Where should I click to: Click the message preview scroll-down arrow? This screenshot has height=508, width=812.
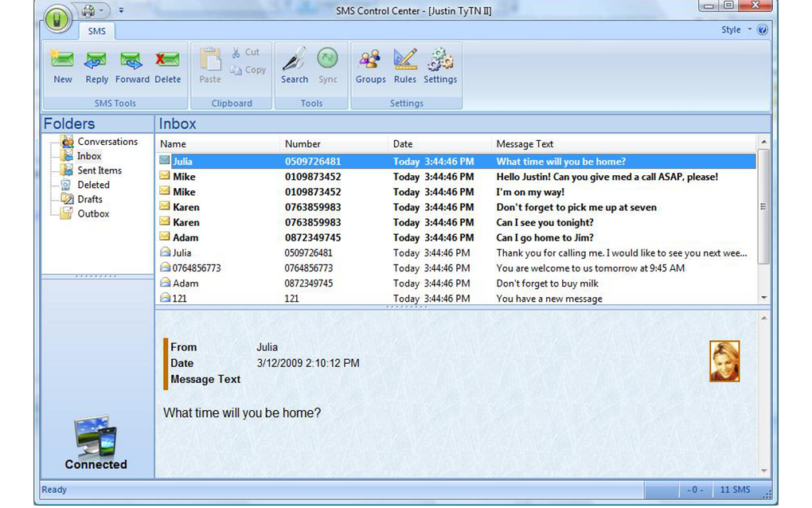(764, 471)
